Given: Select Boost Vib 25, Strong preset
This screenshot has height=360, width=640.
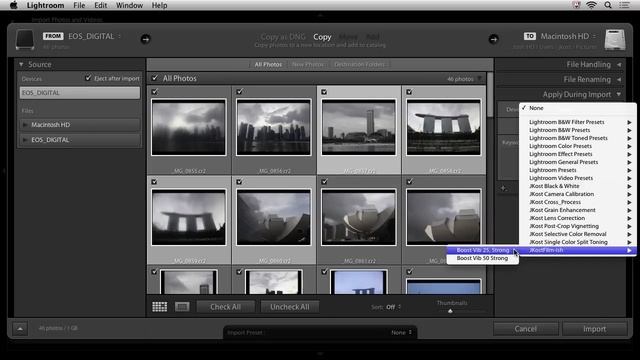Looking at the screenshot, I should point(482,250).
